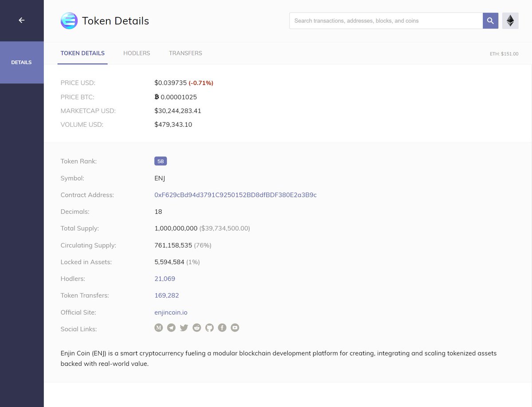532x407 pixels.
Task: Click the Enjin Coin description paragraph
Action: pyautogui.click(x=278, y=359)
